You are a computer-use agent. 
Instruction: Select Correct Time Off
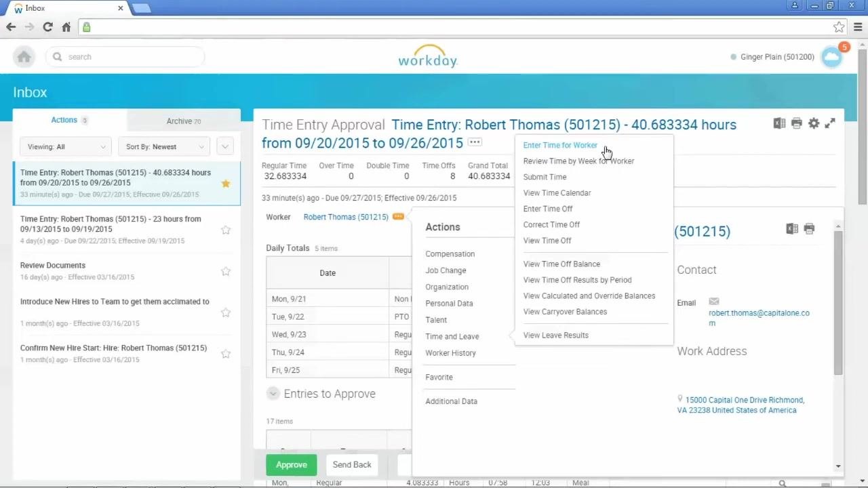tap(551, 225)
